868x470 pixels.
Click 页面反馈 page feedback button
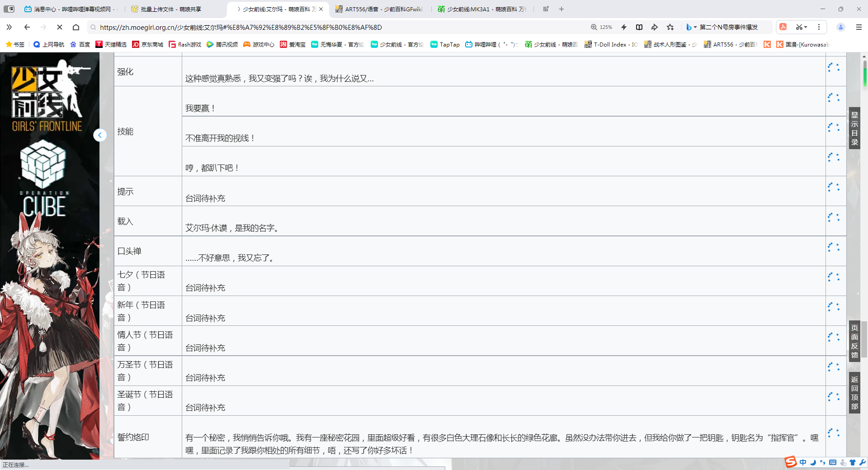pyautogui.click(x=854, y=341)
